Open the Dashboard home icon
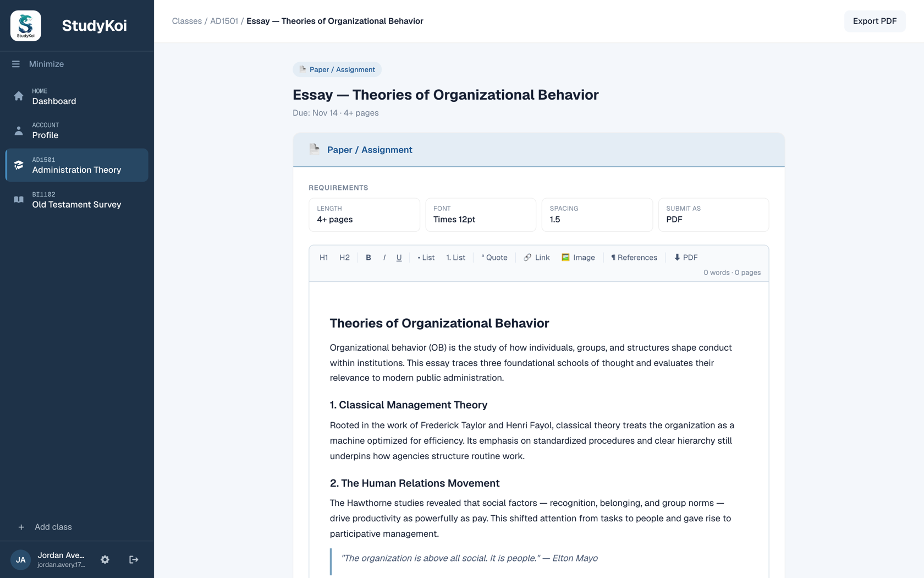The width and height of the screenshot is (924, 578). [19, 96]
